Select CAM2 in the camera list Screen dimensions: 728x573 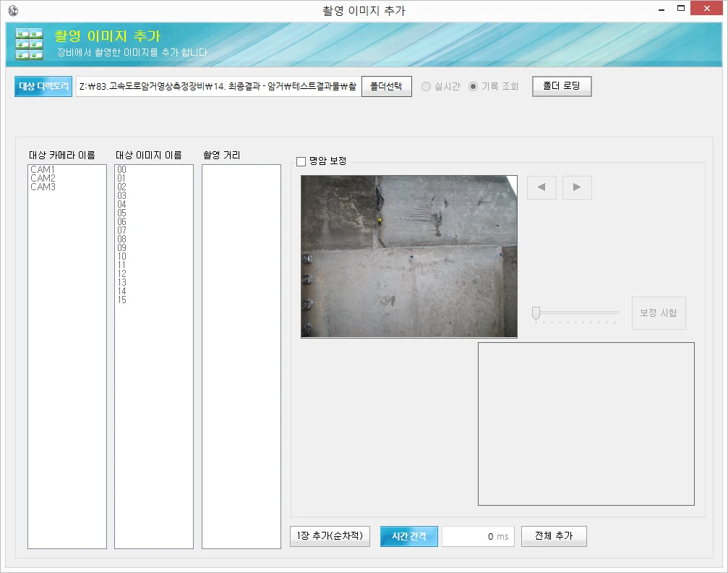point(43,178)
